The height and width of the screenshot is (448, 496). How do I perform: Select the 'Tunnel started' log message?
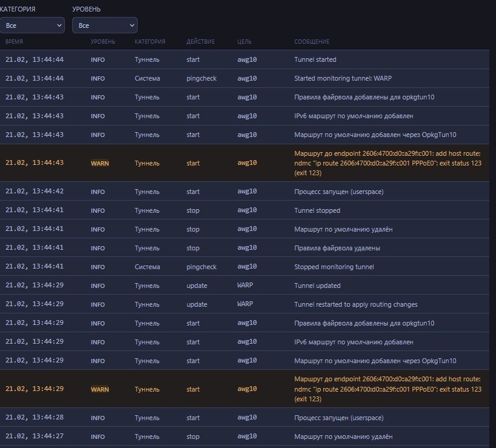pos(315,60)
